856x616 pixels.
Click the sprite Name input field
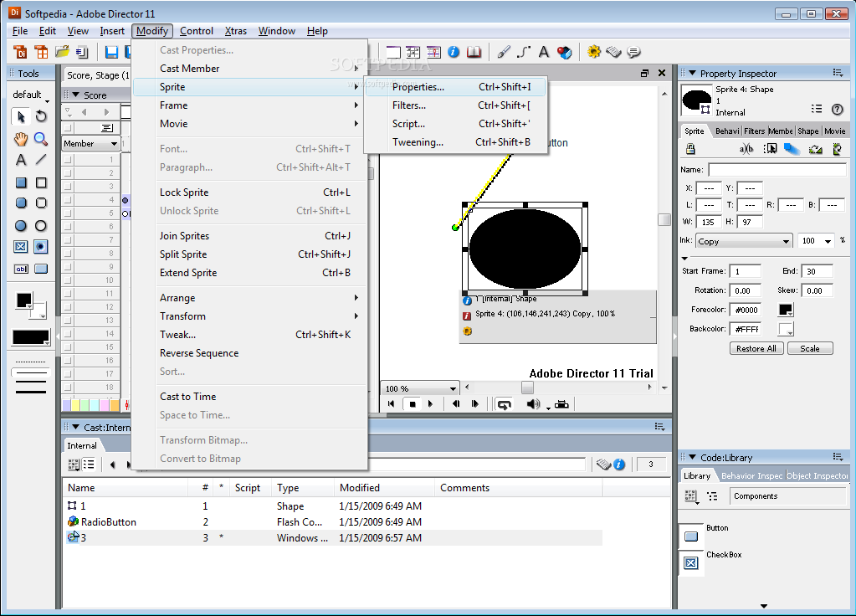coord(777,170)
